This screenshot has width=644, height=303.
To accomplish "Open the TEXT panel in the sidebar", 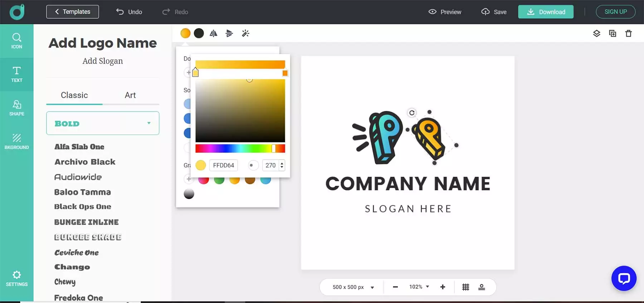I will point(16,74).
